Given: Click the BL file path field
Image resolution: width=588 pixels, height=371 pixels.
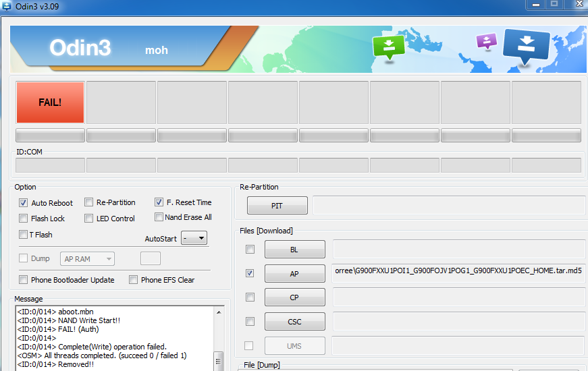Looking at the screenshot, I should (458, 249).
